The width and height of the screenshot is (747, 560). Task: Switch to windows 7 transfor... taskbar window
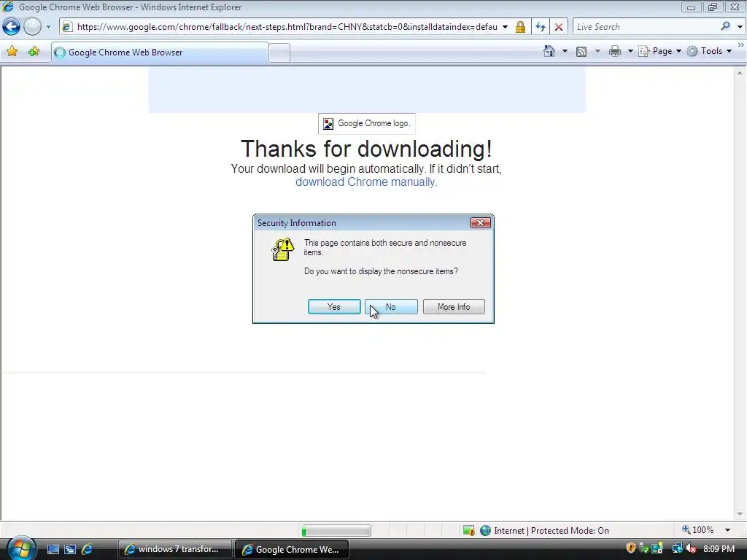click(x=174, y=549)
